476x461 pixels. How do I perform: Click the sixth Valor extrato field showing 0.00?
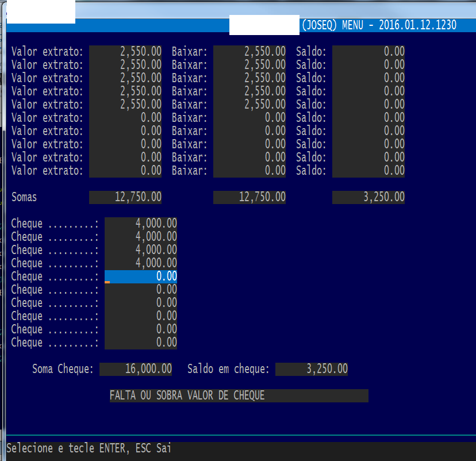[125, 117]
